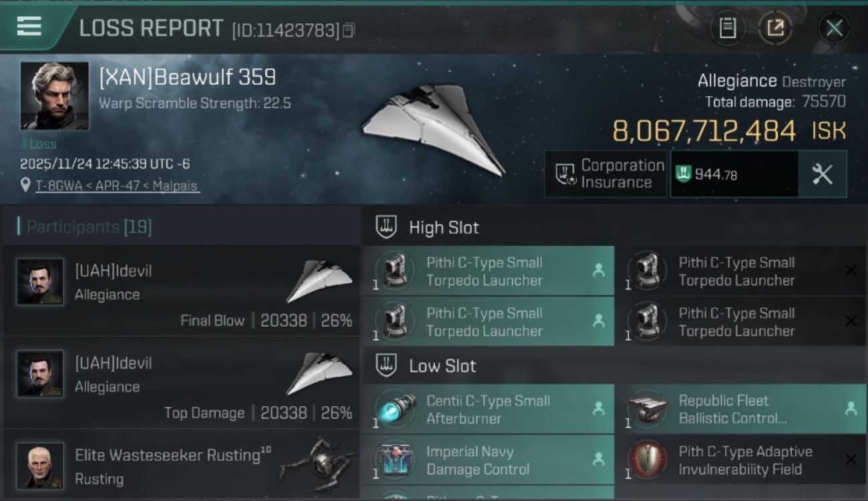Open Elite Wasteseeker Rusting participant entry
The image size is (868, 501).
click(182, 466)
